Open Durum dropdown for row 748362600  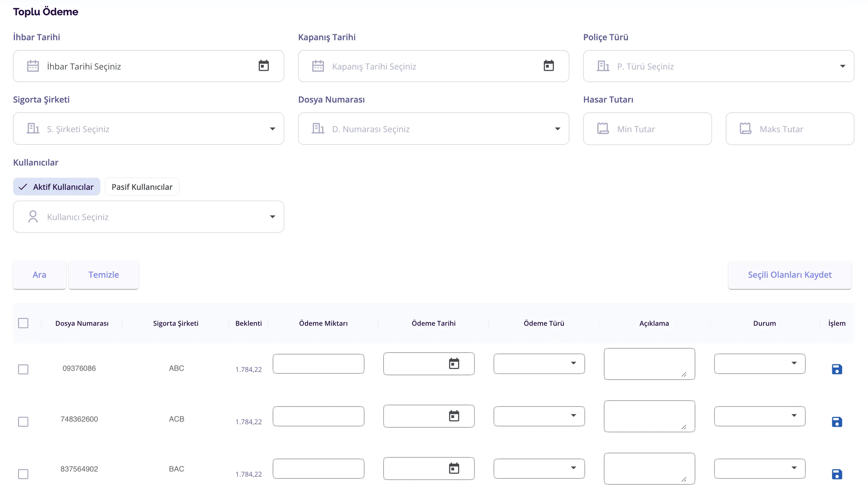[x=760, y=416]
